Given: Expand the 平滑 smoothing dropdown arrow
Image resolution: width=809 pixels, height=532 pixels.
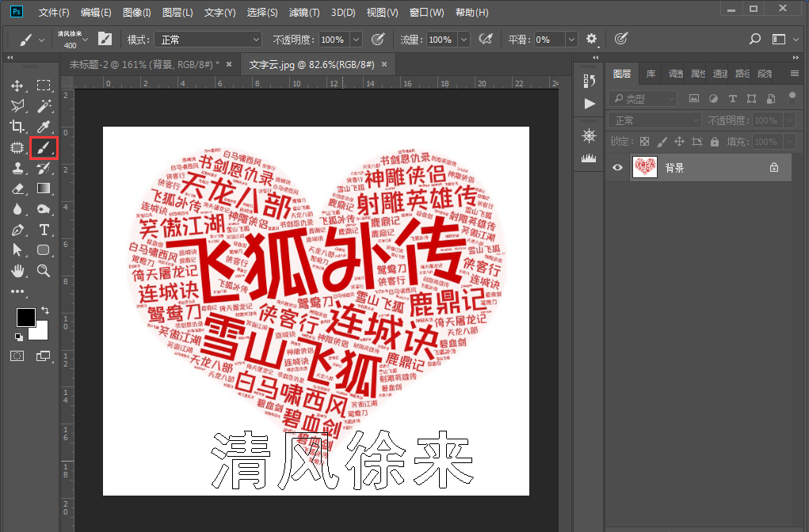Looking at the screenshot, I should coord(571,40).
